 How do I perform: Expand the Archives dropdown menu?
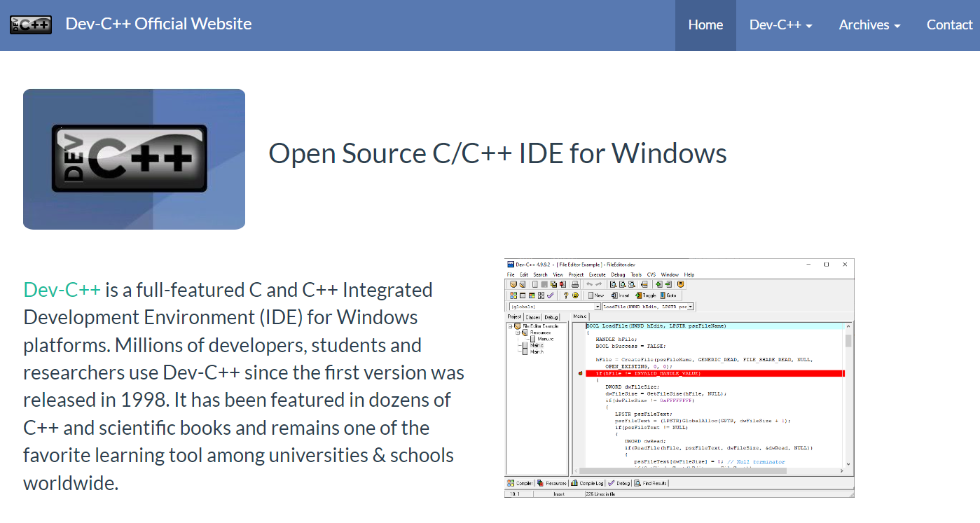tap(869, 25)
